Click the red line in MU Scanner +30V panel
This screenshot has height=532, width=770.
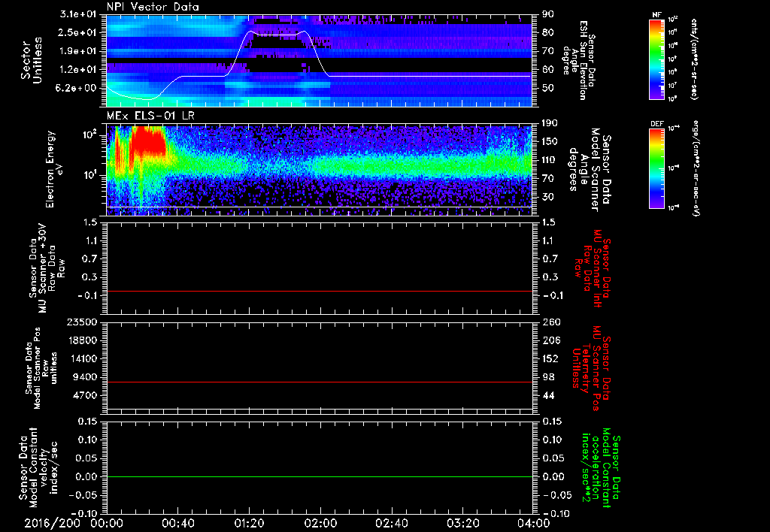pos(319,292)
